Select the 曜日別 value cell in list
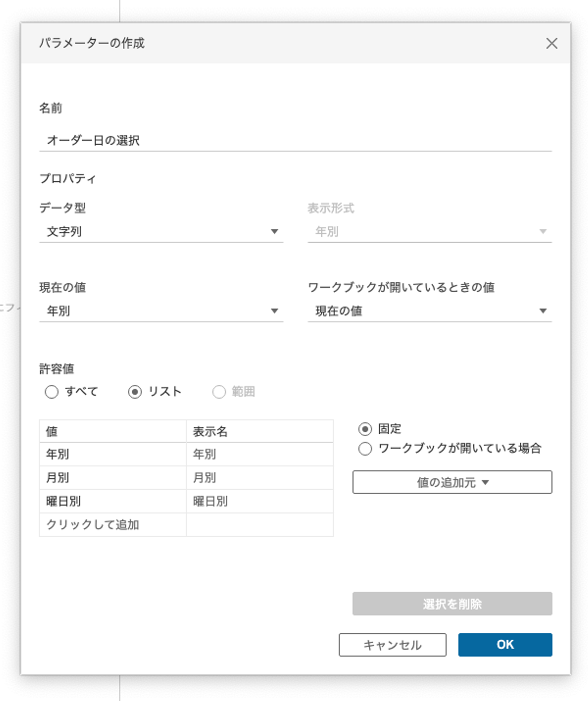This screenshot has height=701, width=588. [x=113, y=501]
